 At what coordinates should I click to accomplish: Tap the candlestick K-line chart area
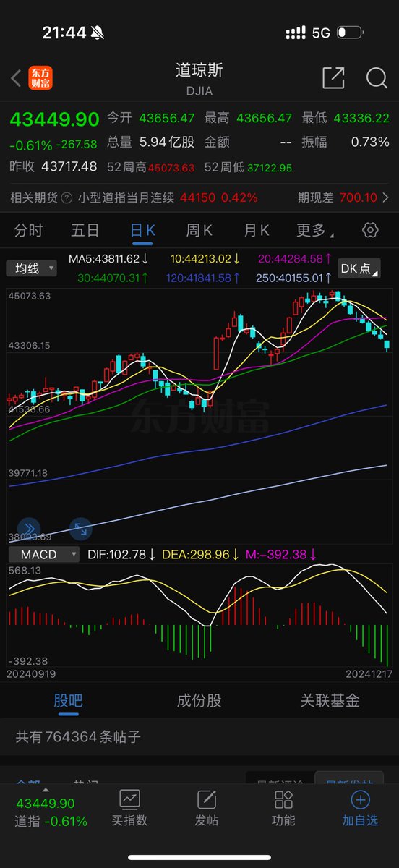pos(199,416)
